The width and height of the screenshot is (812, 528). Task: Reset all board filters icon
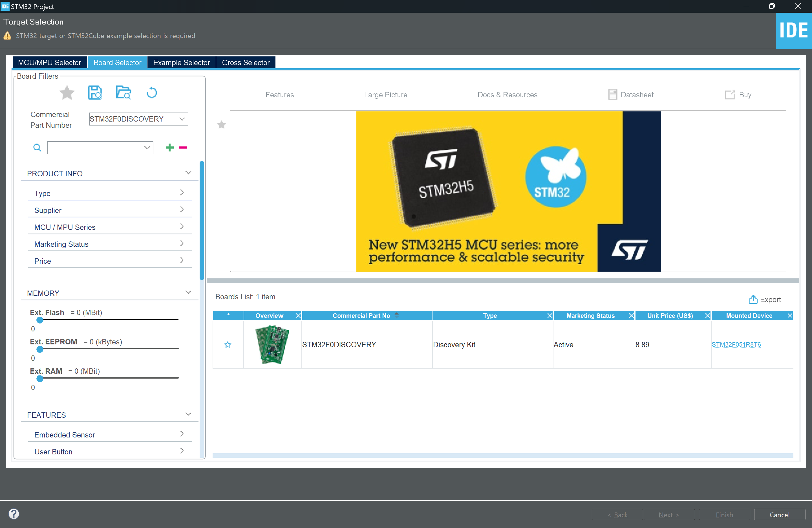(151, 93)
